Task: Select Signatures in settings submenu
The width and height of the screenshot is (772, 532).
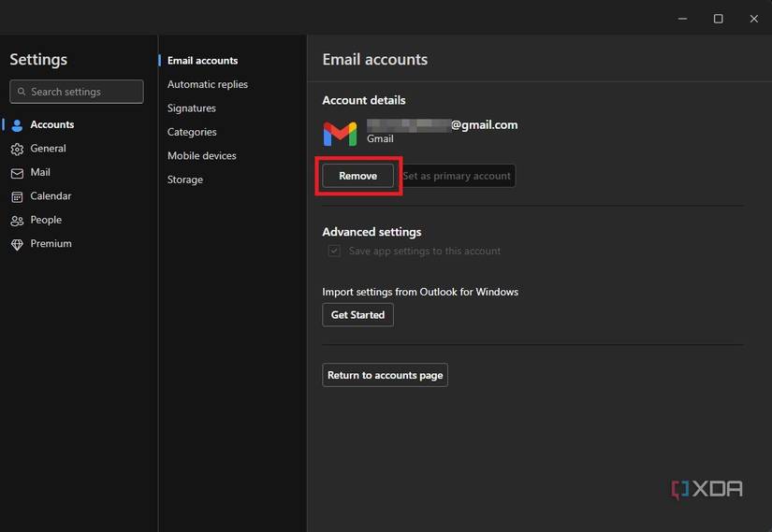Action: [191, 108]
